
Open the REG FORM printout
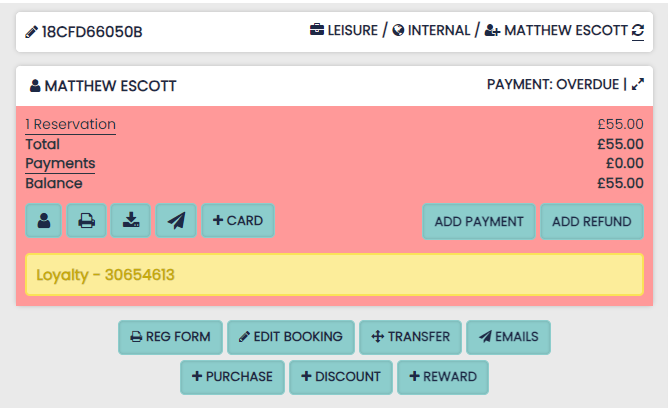point(170,337)
